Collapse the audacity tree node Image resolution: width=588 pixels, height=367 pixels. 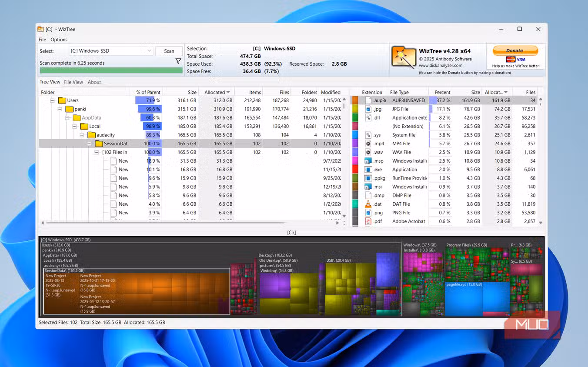[82, 135]
